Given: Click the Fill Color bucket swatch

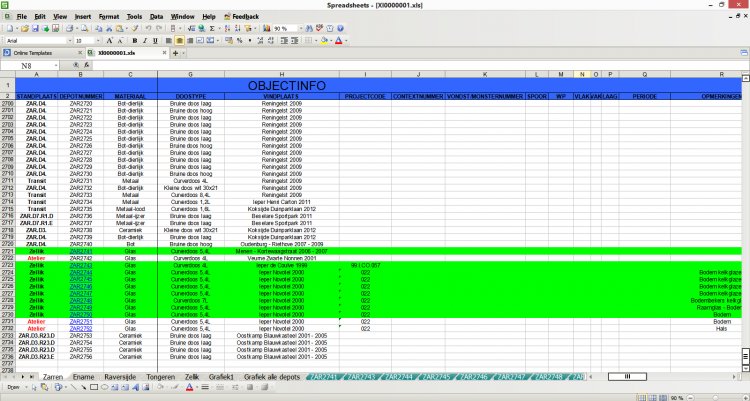Looking at the screenshot, I should (x=324, y=41).
